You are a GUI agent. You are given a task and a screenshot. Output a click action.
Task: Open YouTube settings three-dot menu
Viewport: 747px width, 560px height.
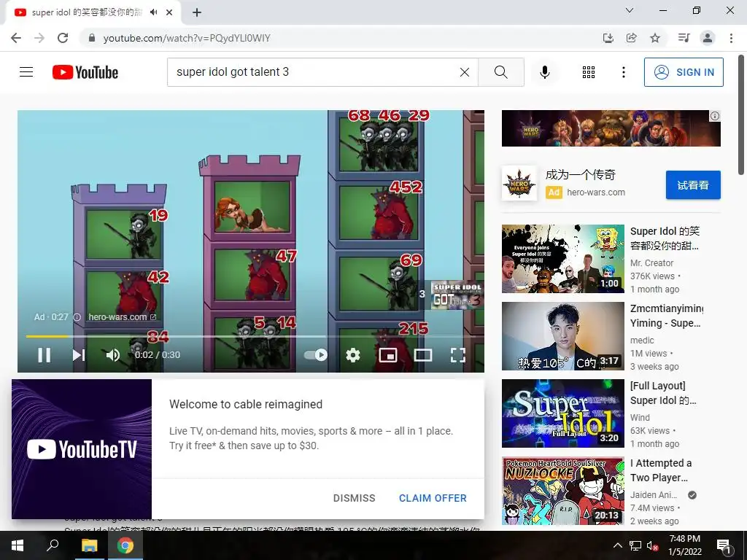pyautogui.click(x=623, y=72)
